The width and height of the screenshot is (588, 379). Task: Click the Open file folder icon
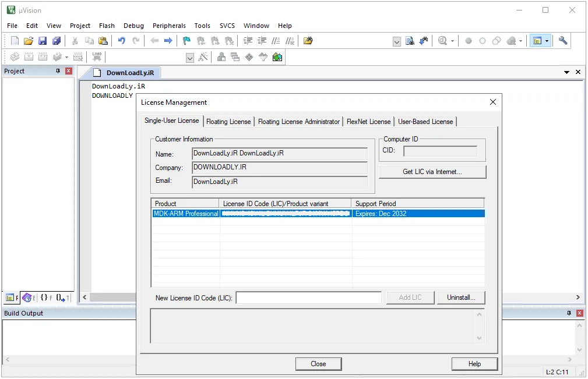pyautogui.click(x=29, y=41)
